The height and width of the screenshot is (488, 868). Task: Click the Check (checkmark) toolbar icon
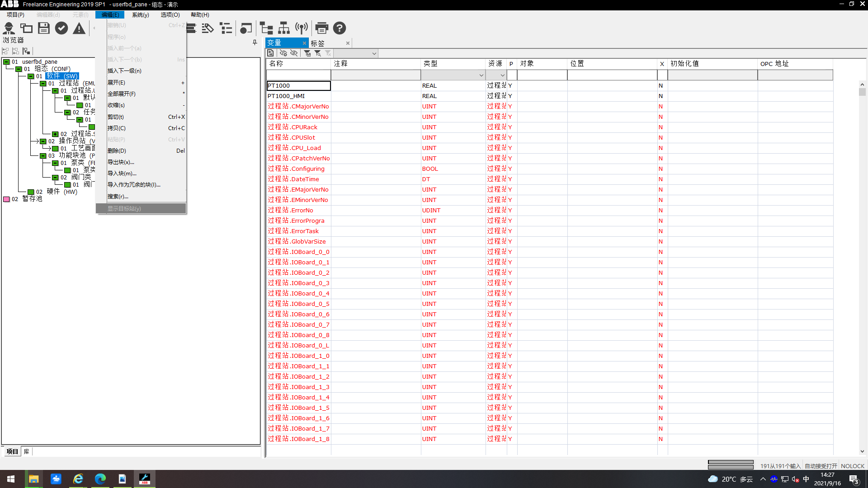pyautogui.click(x=61, y=28)
